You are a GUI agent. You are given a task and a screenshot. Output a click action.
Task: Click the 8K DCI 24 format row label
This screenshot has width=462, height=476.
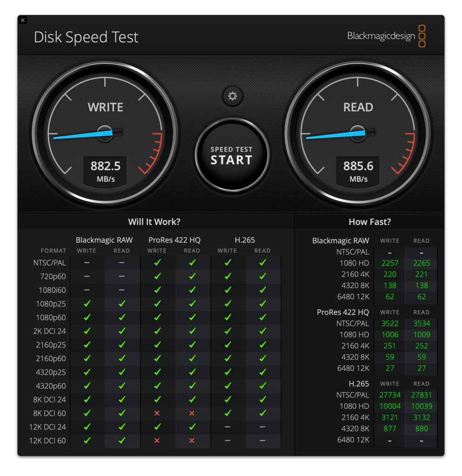(49, 400)
